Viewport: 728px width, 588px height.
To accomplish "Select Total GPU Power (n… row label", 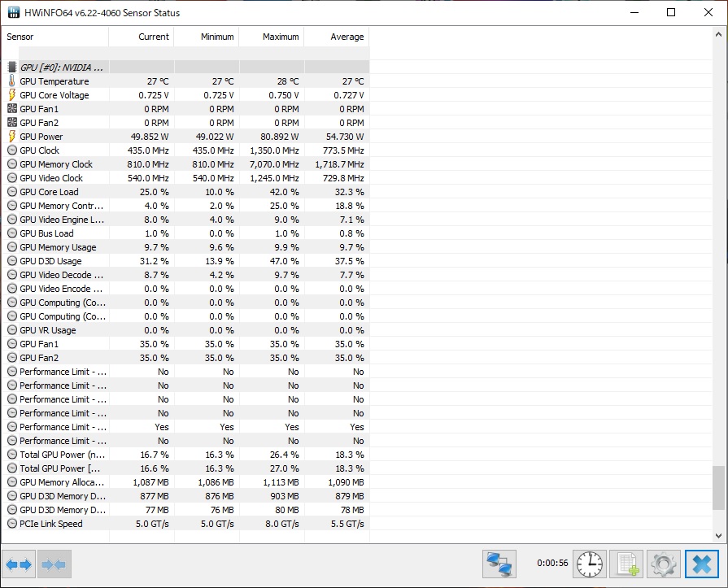I will [x=62, y=455].
